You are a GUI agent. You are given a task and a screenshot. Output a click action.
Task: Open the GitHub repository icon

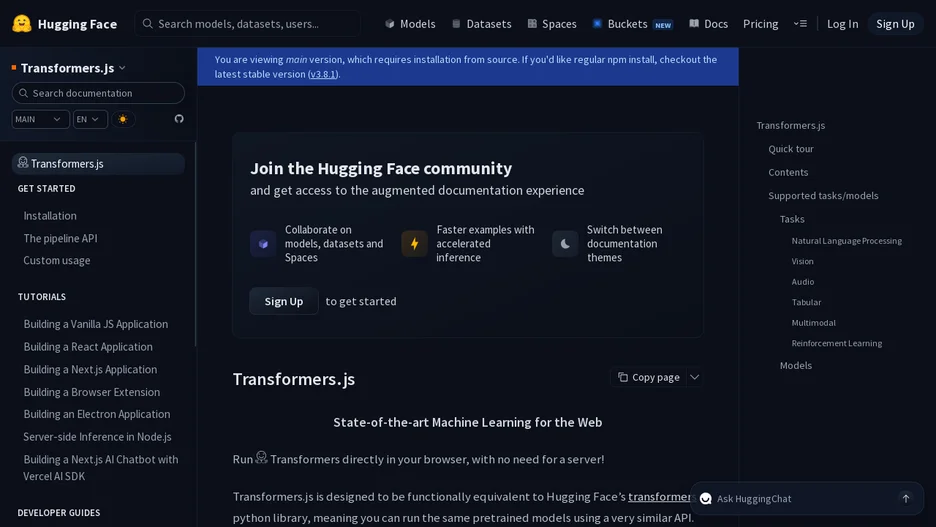coord(179,119)
